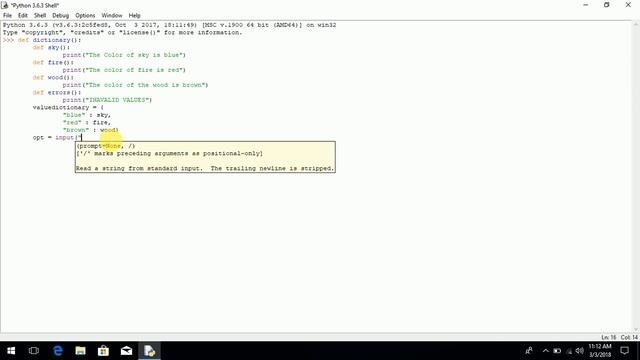Click the 'color of the wood is brown' line

[136, 85]
